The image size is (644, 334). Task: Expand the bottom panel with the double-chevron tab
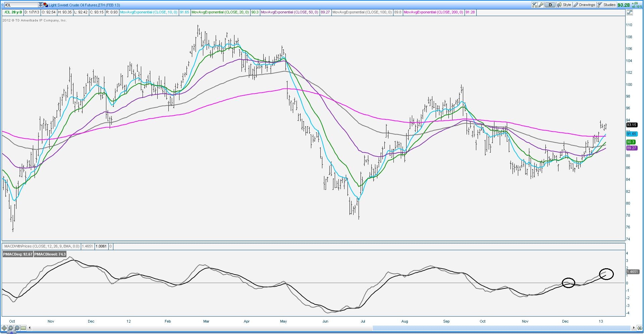(12, 333)
